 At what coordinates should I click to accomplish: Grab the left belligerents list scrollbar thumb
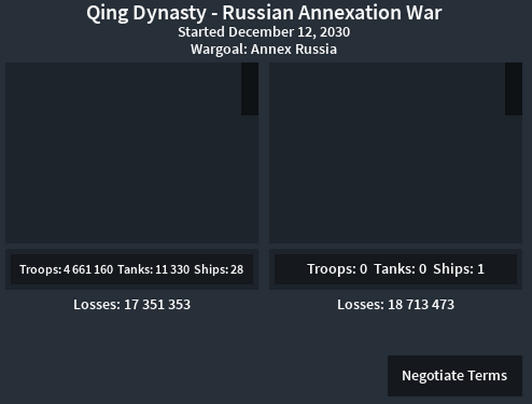249,89
